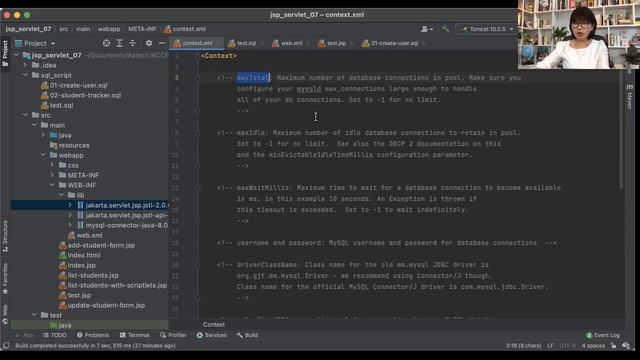
Task: Expand the css folder
Action: pyautogui.click(x=53, y=165)
